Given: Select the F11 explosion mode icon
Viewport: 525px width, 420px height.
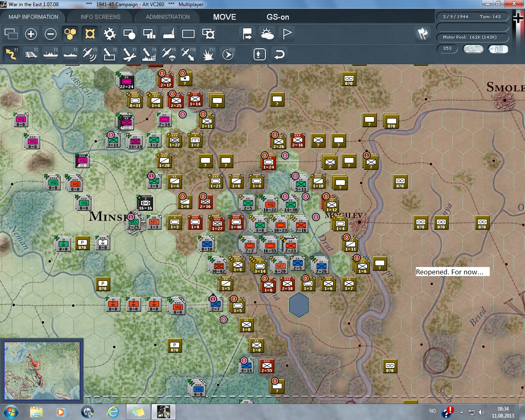Looking at the screenshot, I should (208, 54).
